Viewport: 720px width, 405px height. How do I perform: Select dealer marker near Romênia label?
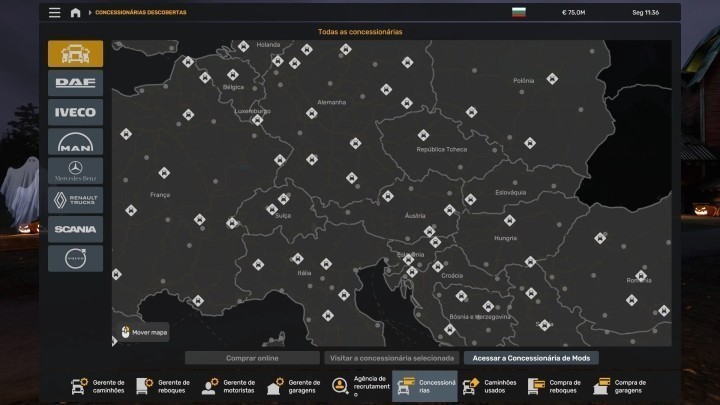pos(641,275)
